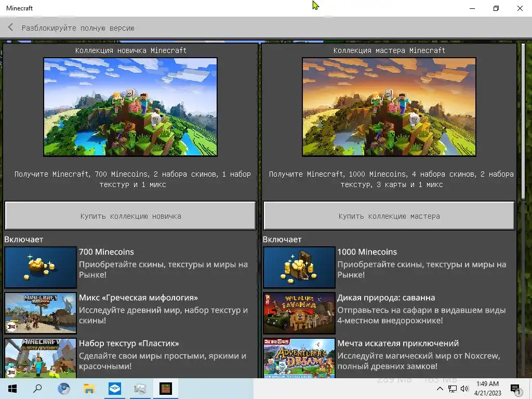The width and height of the screenshot is (532, 399).
Task: Go back using the arrow next to Разблокируйте
Action: coord(10,27)
